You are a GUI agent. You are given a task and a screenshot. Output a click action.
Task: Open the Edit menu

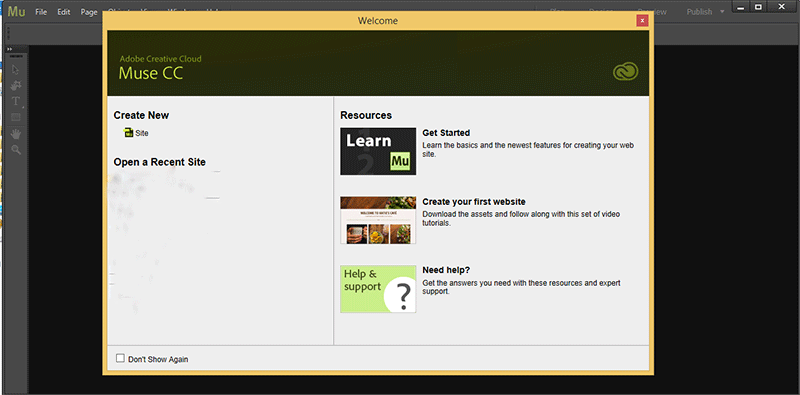tap(64, 12)
